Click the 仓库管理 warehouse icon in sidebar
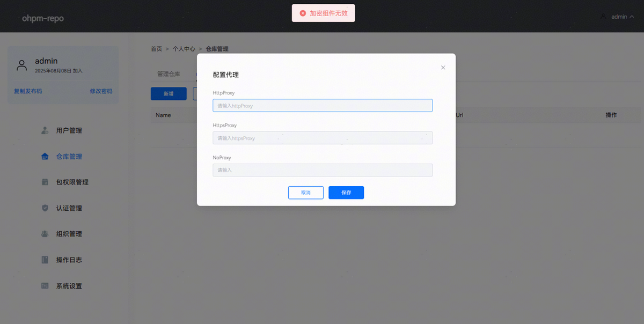644x324 pixels. pos(45,157)
